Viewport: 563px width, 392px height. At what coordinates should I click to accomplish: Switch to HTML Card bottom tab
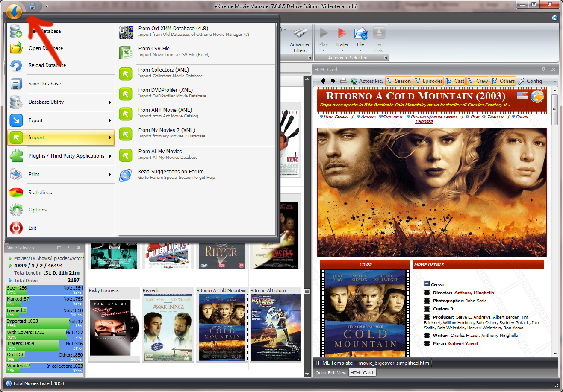click(x=362, y=373)
